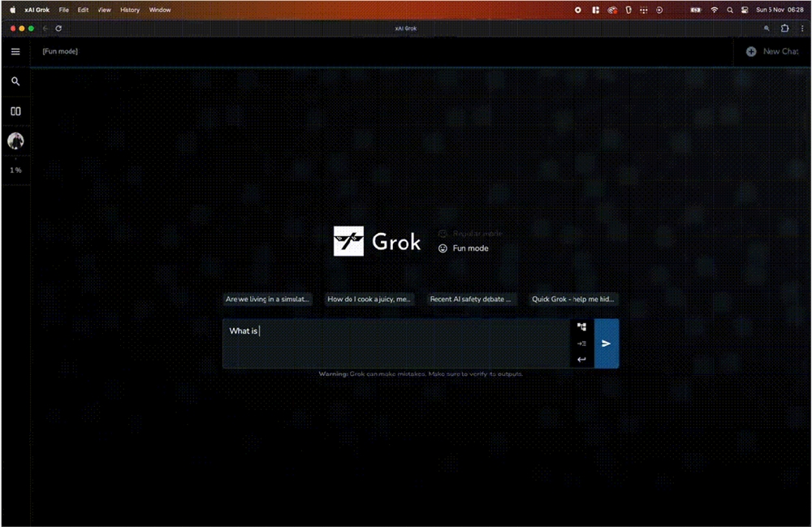Reload the page with the refresh icon

pos(58,28)
